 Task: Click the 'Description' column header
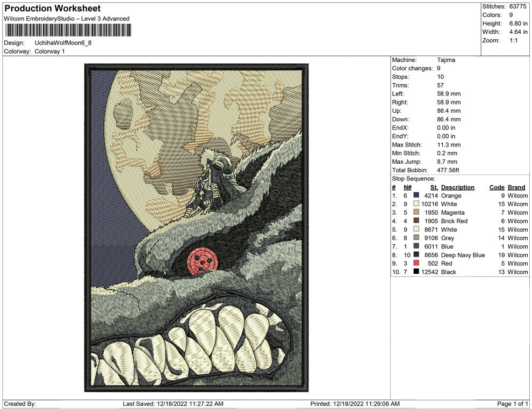click(x=458, y=187)
